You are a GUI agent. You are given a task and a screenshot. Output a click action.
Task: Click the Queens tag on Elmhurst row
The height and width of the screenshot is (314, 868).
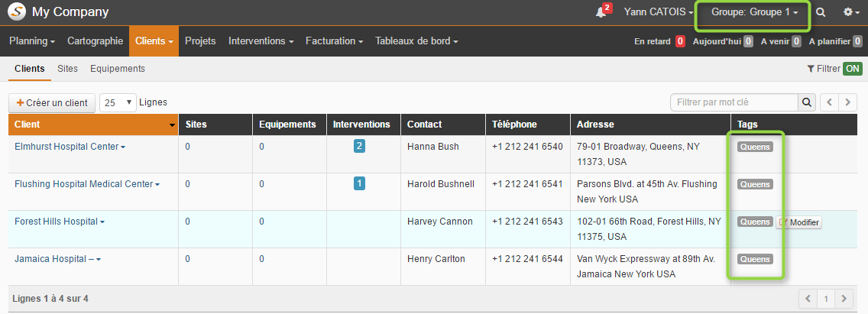(755, 147)
